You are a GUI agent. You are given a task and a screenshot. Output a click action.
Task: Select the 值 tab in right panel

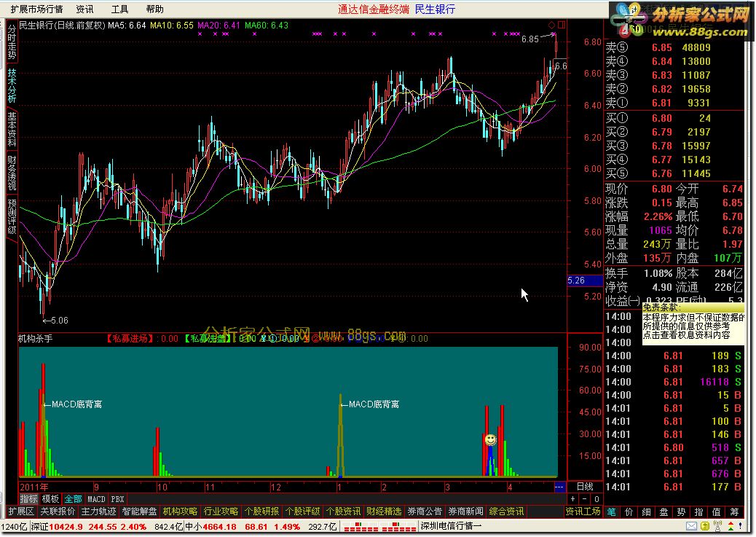point(717,512)
